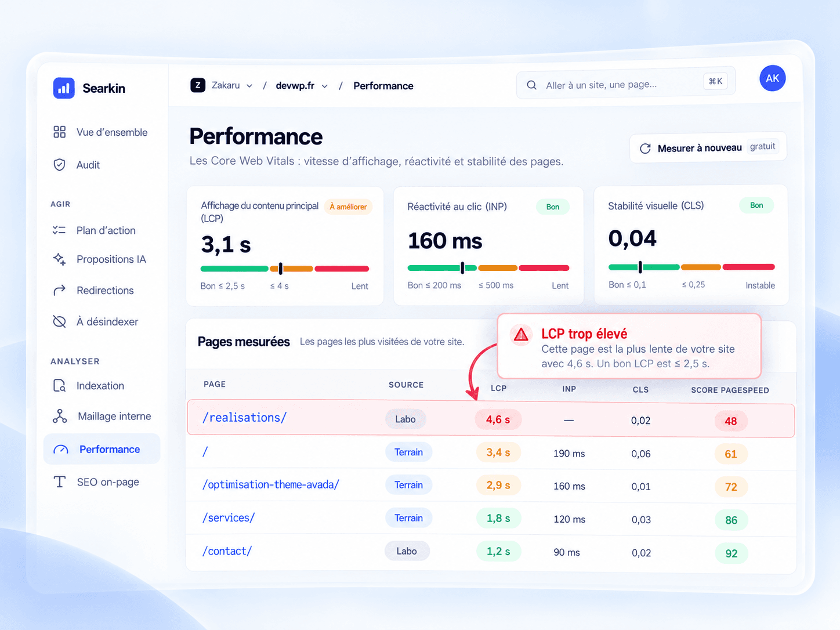Click the red warning triangle icon
The height and width of the screenshot is (630, 840).
tap(521, 334)
